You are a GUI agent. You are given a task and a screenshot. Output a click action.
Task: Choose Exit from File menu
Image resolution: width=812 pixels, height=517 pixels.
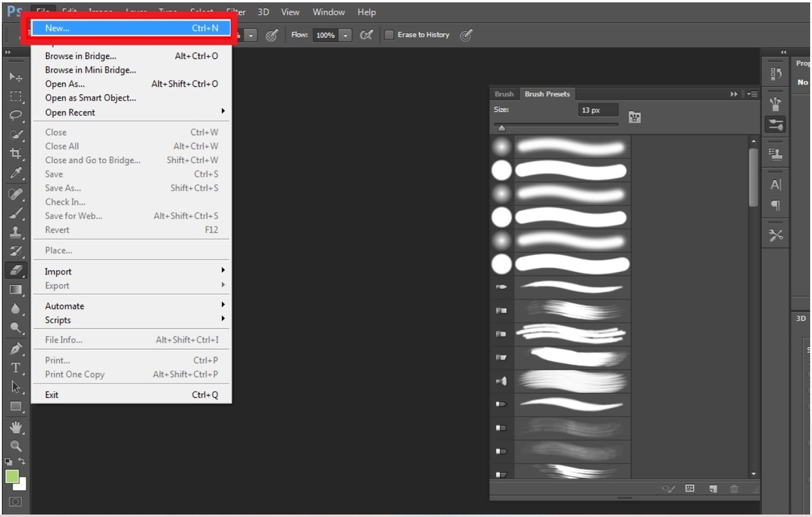pos(133,395)
